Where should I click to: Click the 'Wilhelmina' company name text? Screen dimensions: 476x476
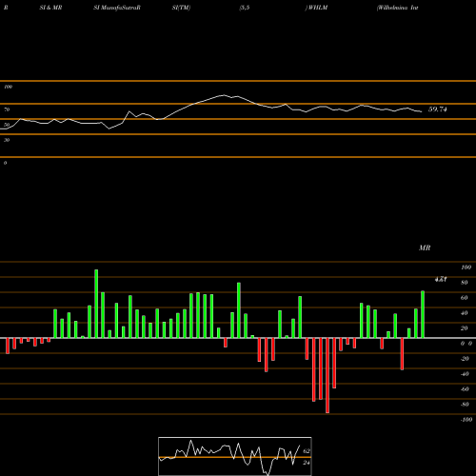point(393,8)
